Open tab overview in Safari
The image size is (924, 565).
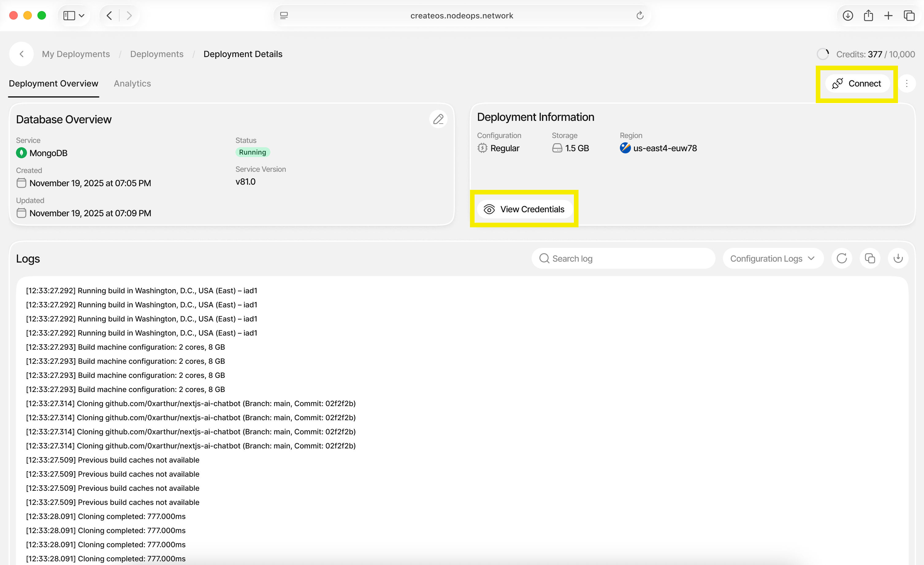(909, 15)
